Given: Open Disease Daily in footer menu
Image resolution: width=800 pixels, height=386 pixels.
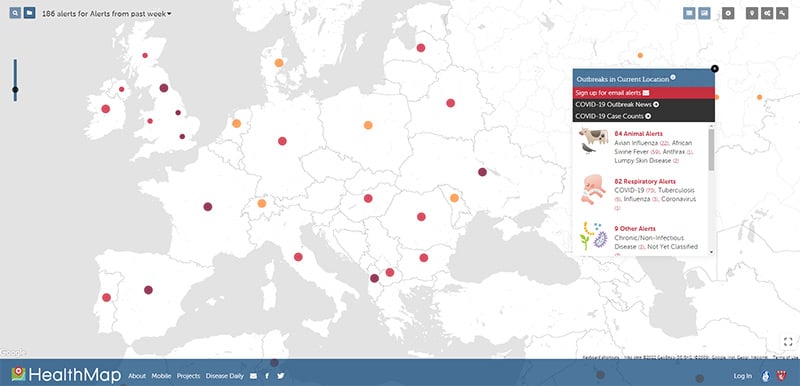Looking at the screenshot, I should (x=224, y=376).
